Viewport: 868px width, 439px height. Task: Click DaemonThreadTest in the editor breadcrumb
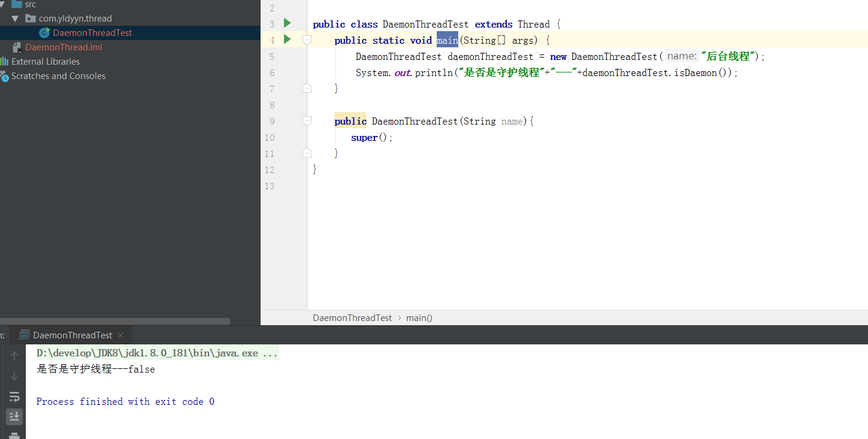point(352,318)
